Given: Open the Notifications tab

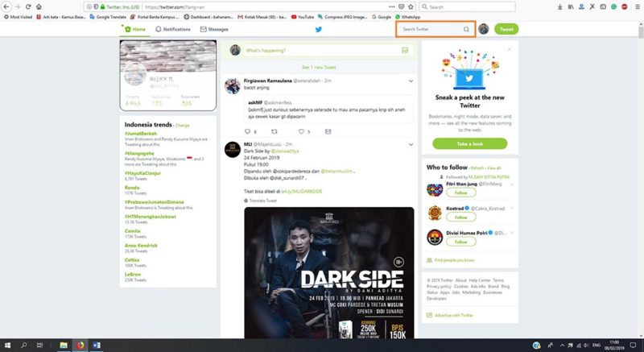Looking at the screenshot, I should click(173, 29).
